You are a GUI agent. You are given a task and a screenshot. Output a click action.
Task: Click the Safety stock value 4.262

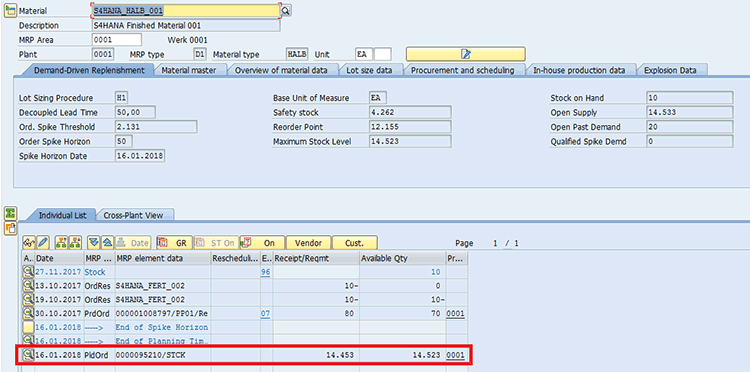[410, 112]
